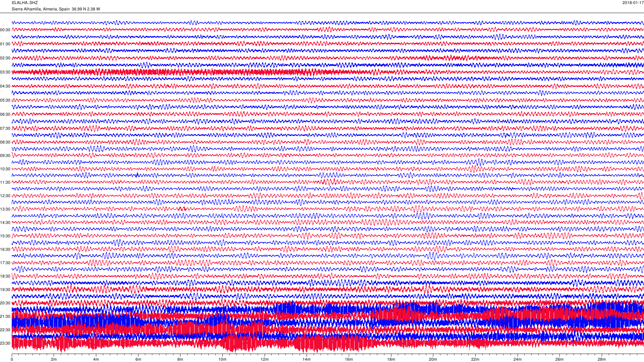
Task: Select the Sierra Alhamilla location description text
Action: pyautogui.click(x=56, y=9)
